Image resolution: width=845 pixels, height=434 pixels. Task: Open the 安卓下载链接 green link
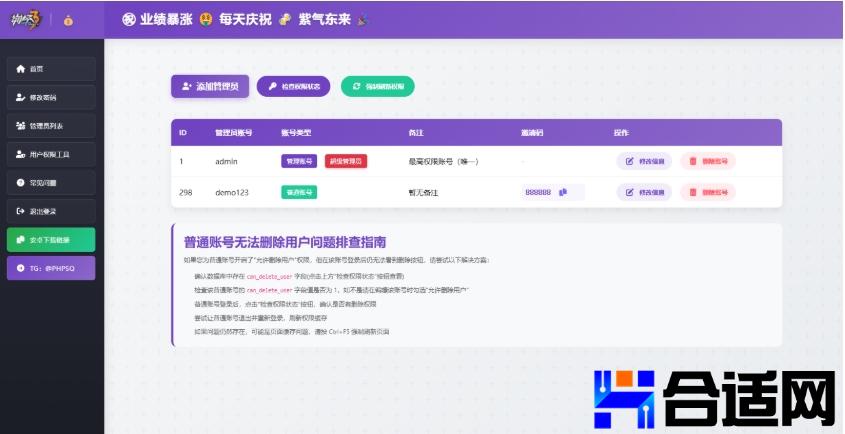click(50, 240)
